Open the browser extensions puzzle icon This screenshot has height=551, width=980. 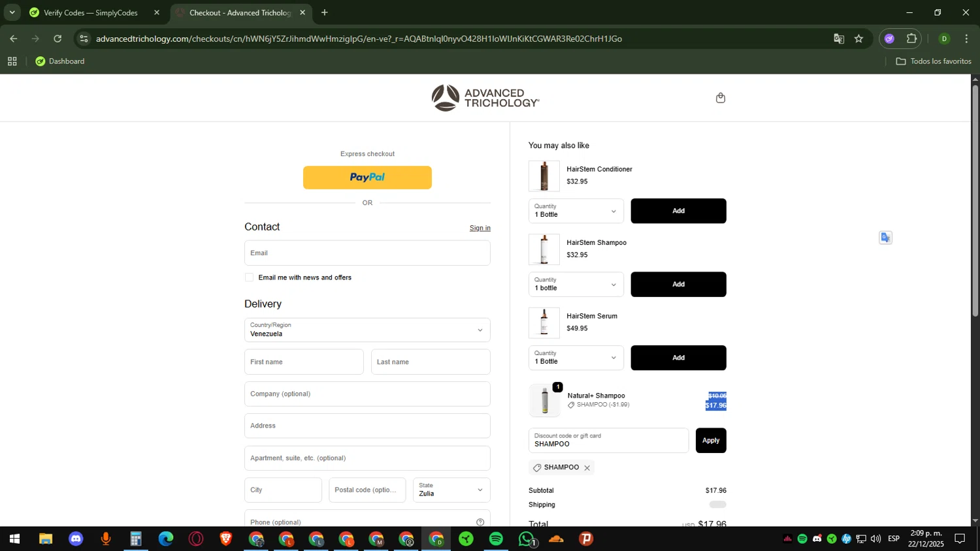(x=911, y=39)
